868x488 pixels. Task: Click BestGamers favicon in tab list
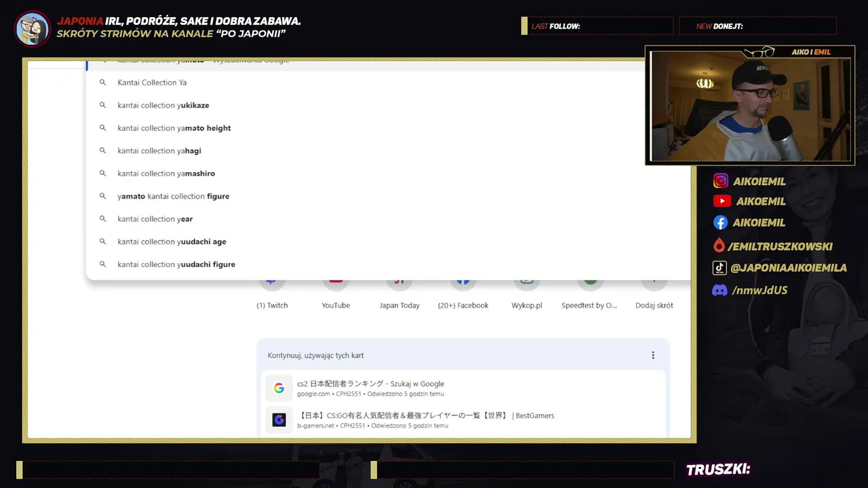point(279,420)
